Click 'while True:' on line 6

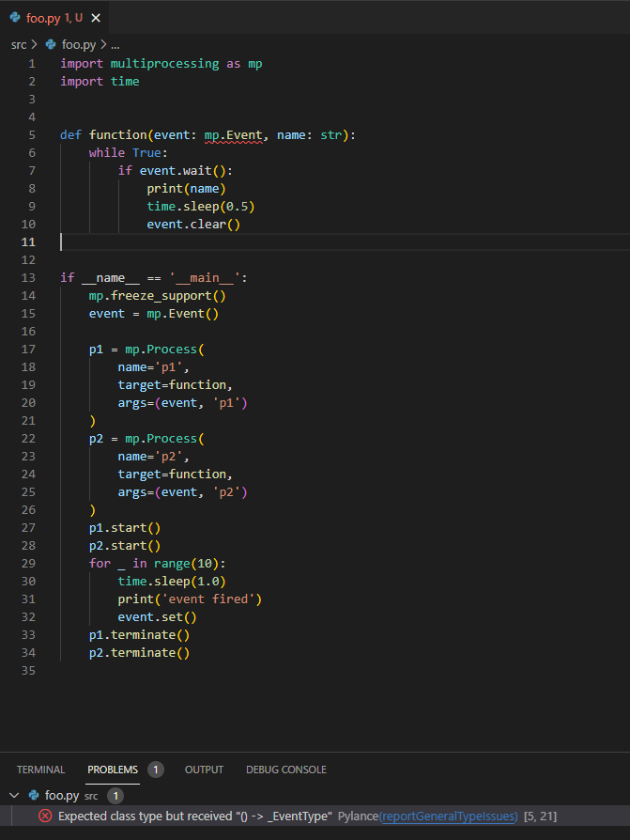coord(128,152)
